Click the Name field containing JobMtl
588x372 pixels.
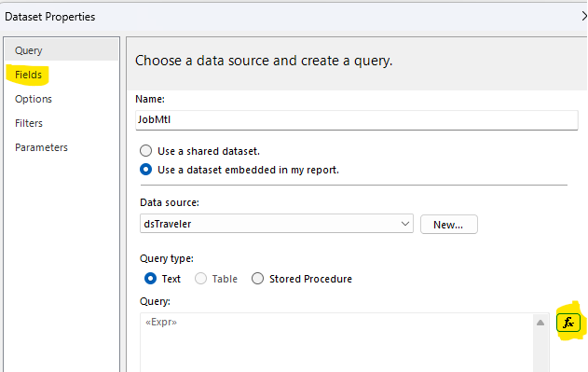pos(357,120)
